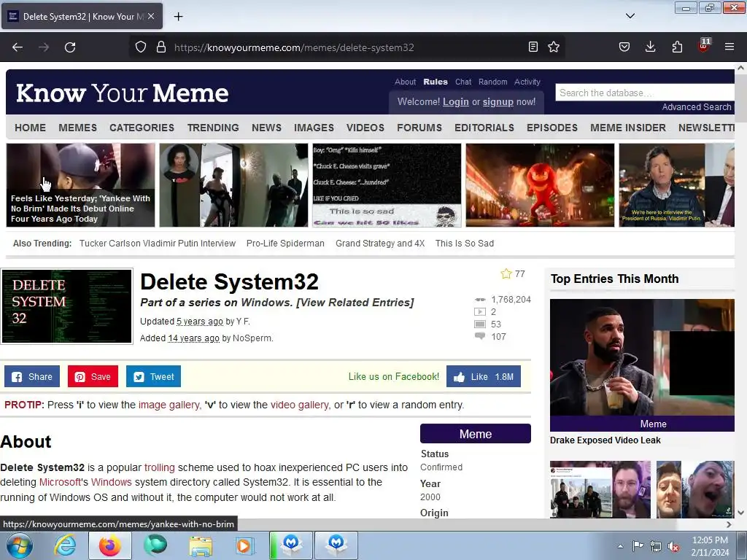The width and height of the screenshot is (747, 560).
Task: Open a new tab with plus button
Action: coord(178,17)
